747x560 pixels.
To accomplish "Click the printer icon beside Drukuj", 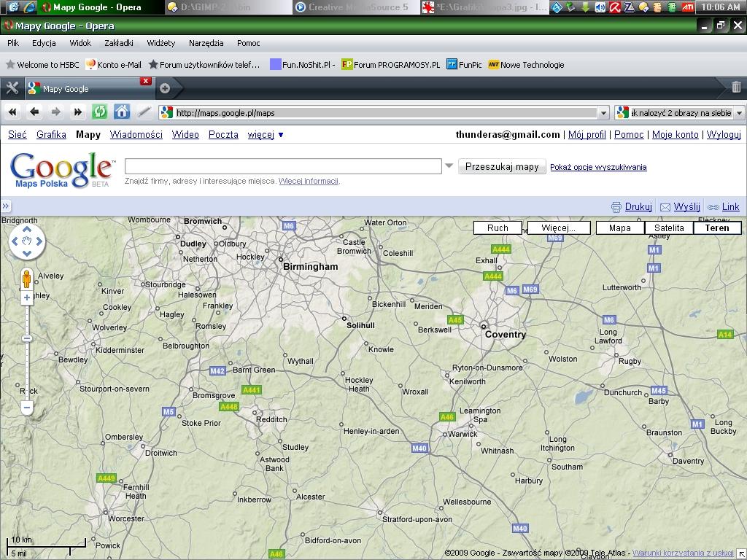I will 616,207.
